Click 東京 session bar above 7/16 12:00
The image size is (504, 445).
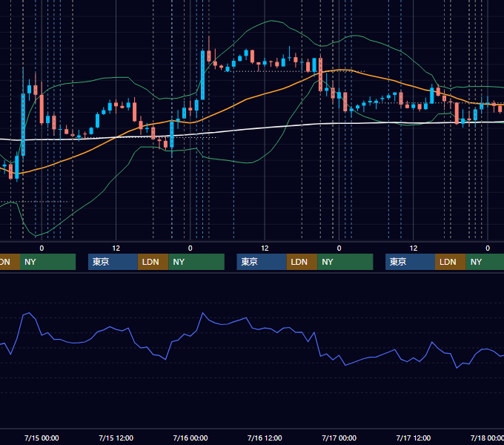pos(262,262)
